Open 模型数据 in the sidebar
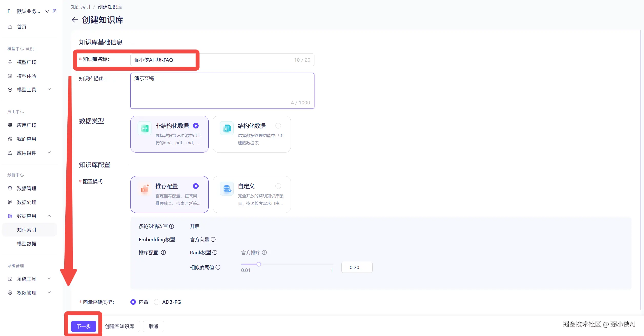 [27, 244]
